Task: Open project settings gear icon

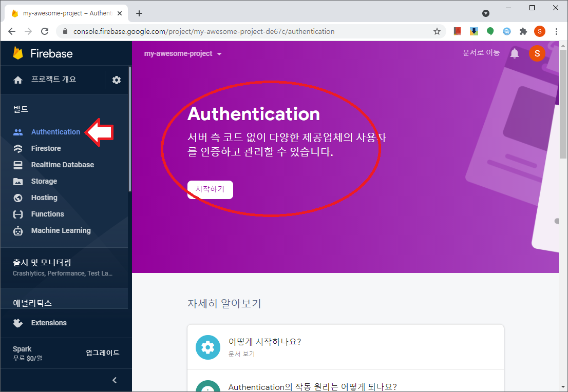Action: click(x=116, y=80)
